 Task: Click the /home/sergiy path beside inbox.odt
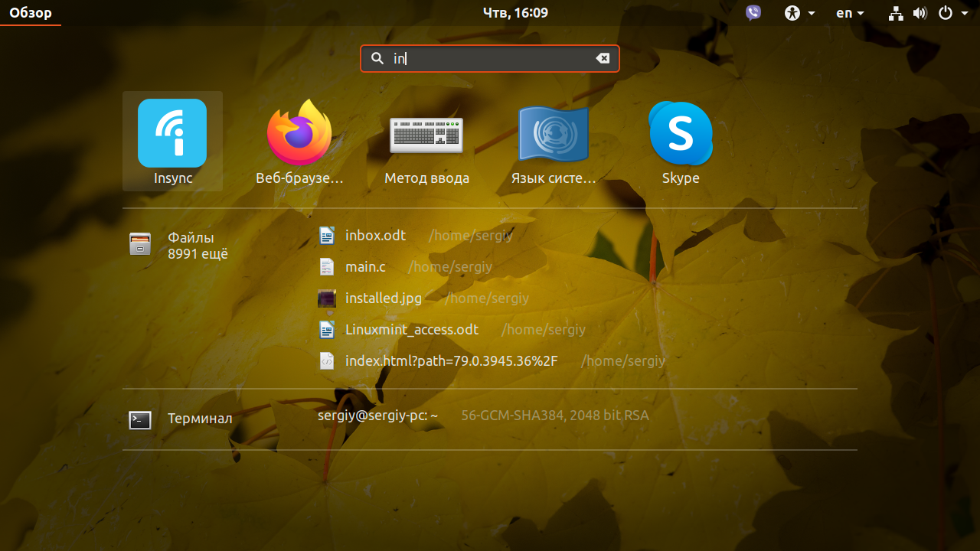(x=471, y=236)
